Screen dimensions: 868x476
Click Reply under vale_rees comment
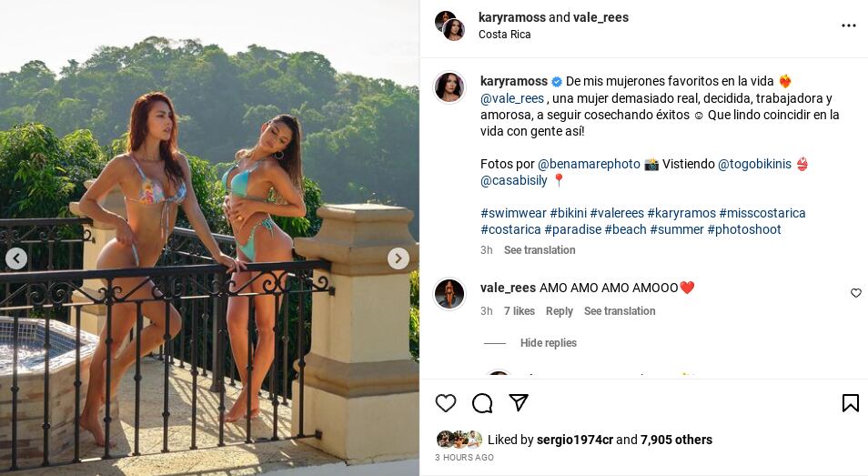point(559,311)
